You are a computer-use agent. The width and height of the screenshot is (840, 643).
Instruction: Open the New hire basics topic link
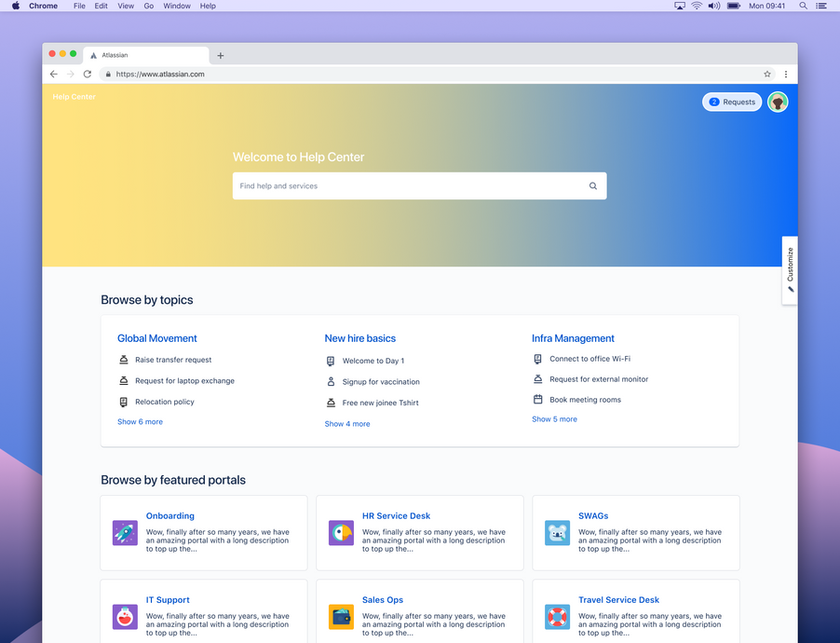[360, 338]
